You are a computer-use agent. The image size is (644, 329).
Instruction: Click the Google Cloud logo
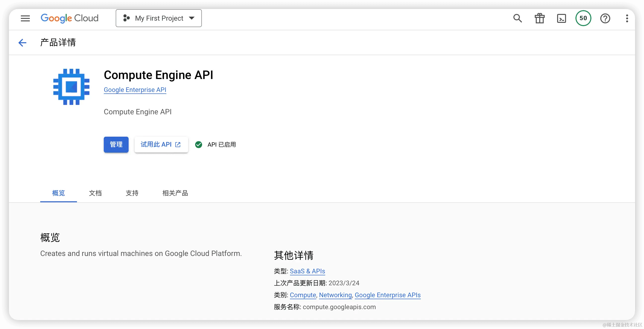(70, 18)
